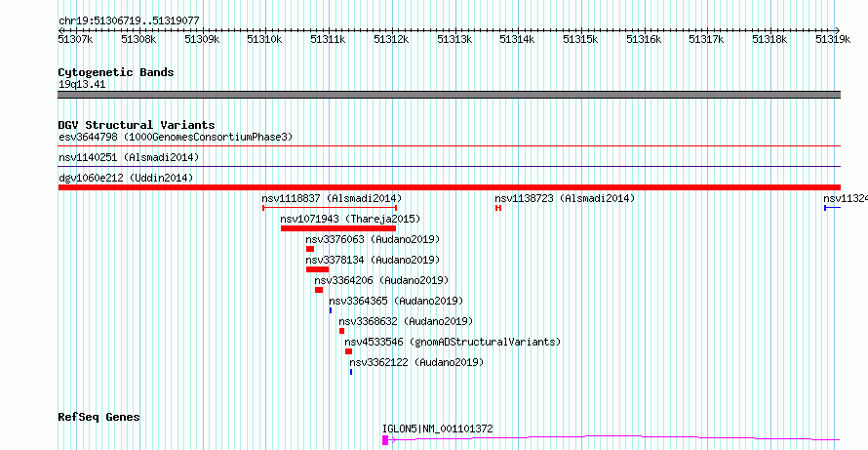Open the IGLON5|NM_001101372 gene label
The height and width of the screenshot is (450, 868).
tap(437, 429)
